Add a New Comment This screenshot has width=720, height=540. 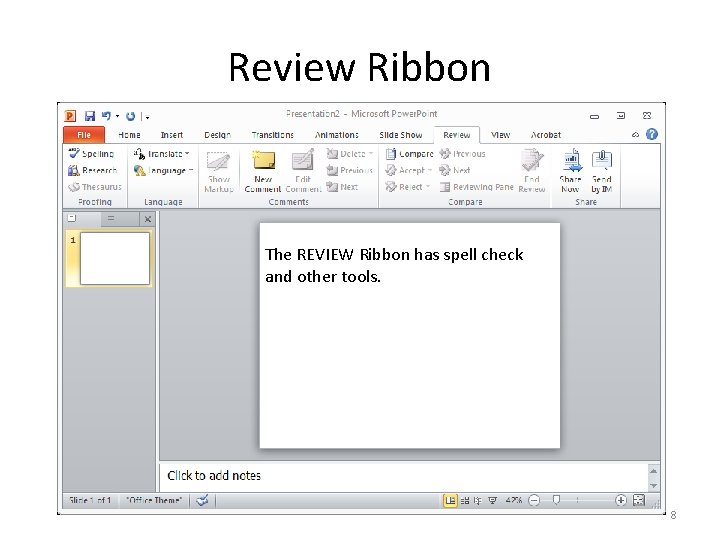pyautogui.click(x=263, y=172)
